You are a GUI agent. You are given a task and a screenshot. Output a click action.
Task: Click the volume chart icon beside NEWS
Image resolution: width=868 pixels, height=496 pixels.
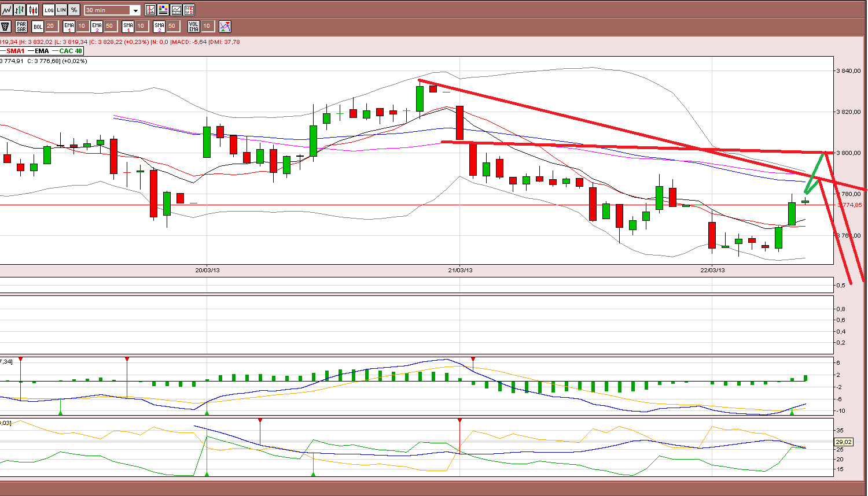click(x=176, y=10)
